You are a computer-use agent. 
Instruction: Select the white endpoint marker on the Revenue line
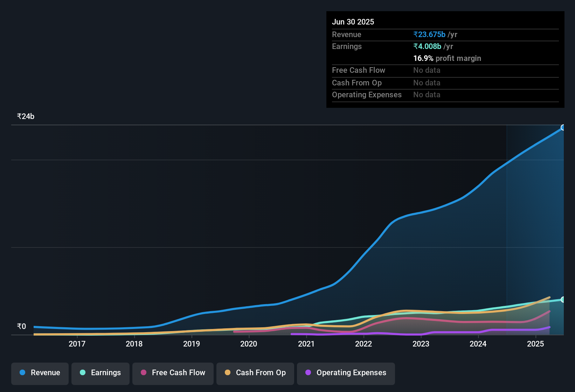[563, 127]
